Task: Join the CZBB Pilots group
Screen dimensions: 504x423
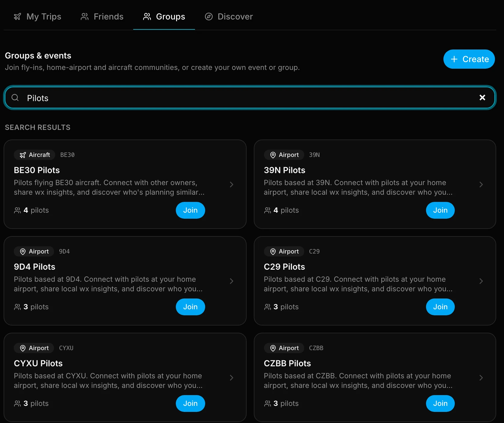Action: point(440,403)
